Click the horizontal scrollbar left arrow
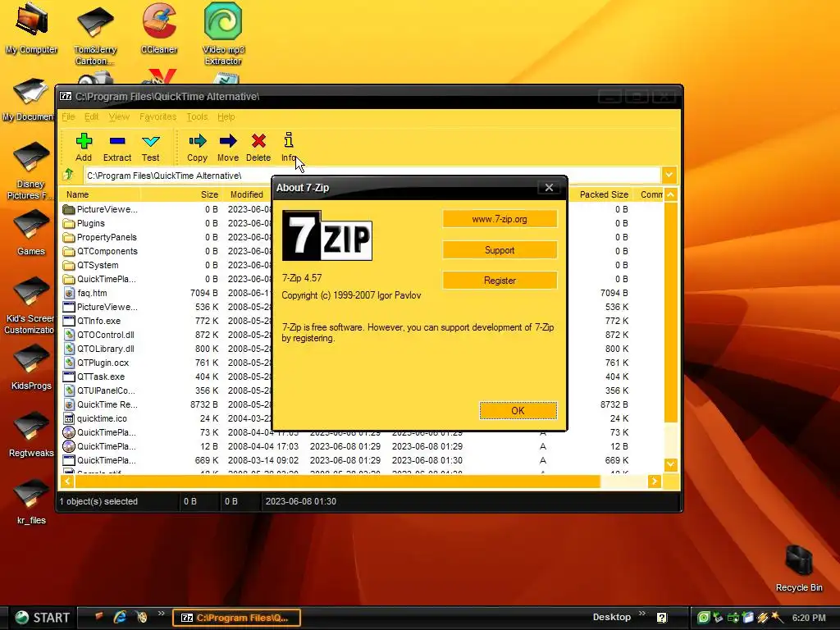The height and width of the screenshot is (630, 840). (x=67, y=481)
